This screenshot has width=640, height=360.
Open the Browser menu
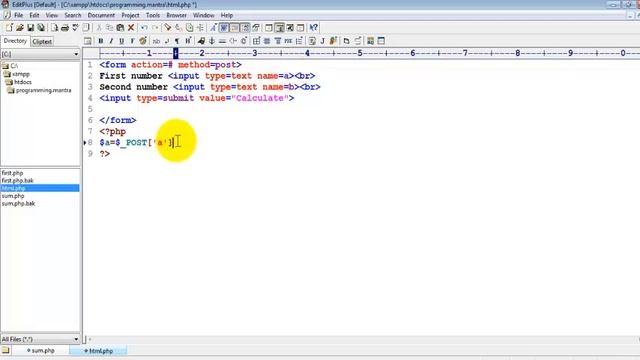(x=176, y=15)
